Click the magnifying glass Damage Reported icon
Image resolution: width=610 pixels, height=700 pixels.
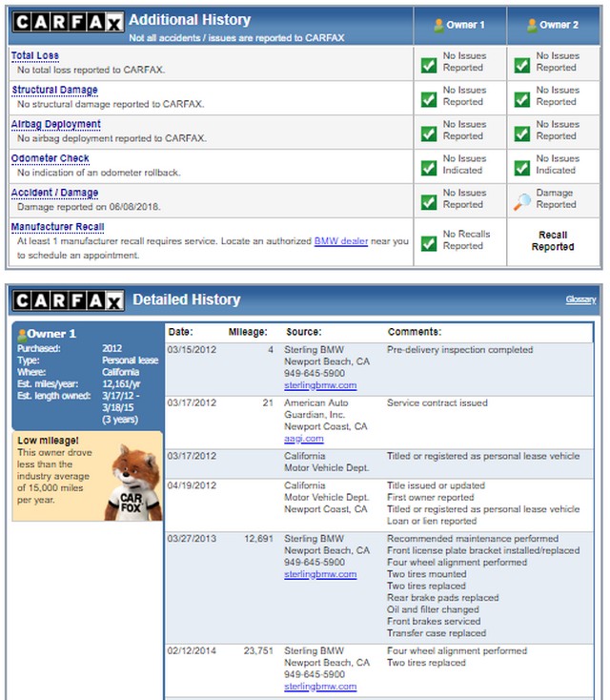(522, 202)
